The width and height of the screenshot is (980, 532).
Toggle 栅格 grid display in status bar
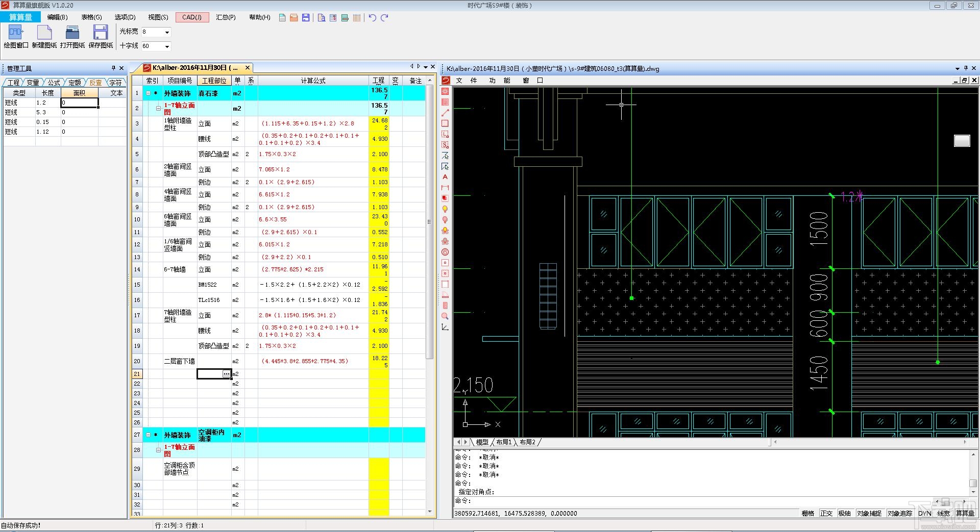(x=807, y=513)
